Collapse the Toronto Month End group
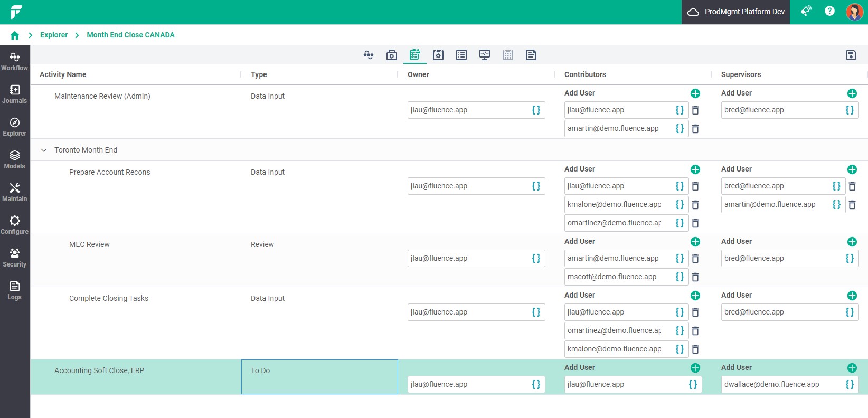The image size is (868, 418). (44, 150)
